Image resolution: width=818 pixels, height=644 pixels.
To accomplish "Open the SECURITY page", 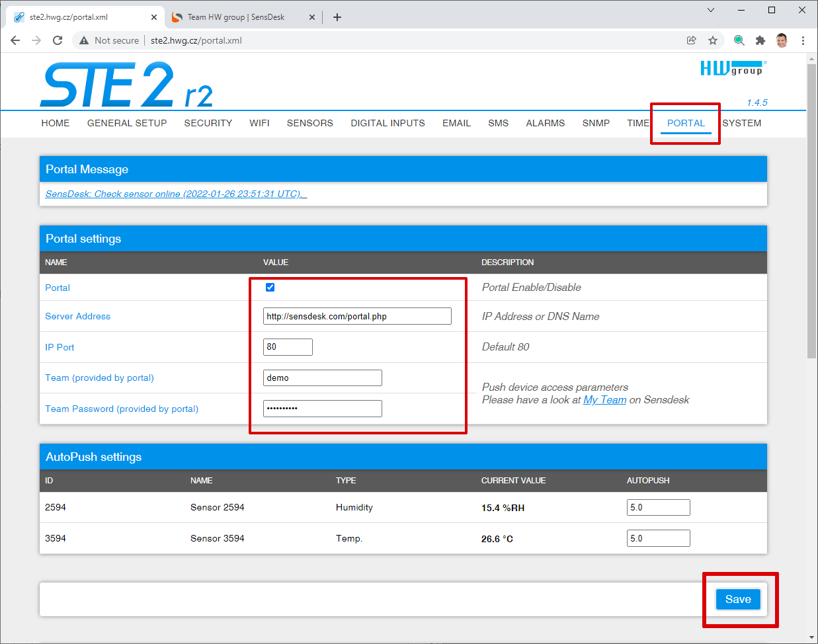I will pos(208,123).
